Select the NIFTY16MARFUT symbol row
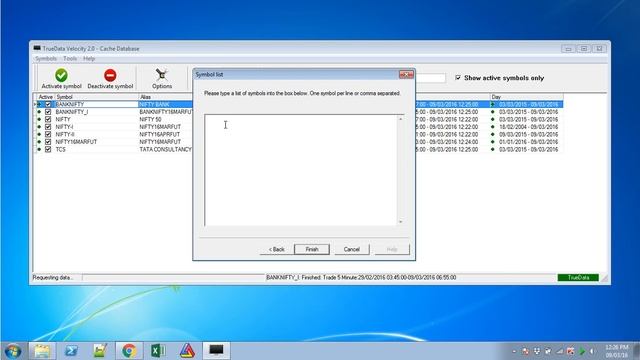The width and height of the screenshot is (640, 360). click(x=76, y=142)
